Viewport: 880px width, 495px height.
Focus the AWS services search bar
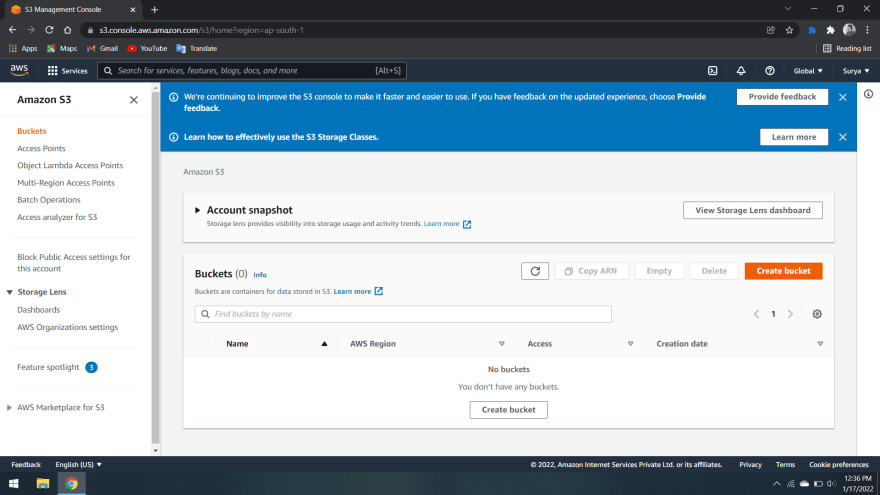(252, 71)
